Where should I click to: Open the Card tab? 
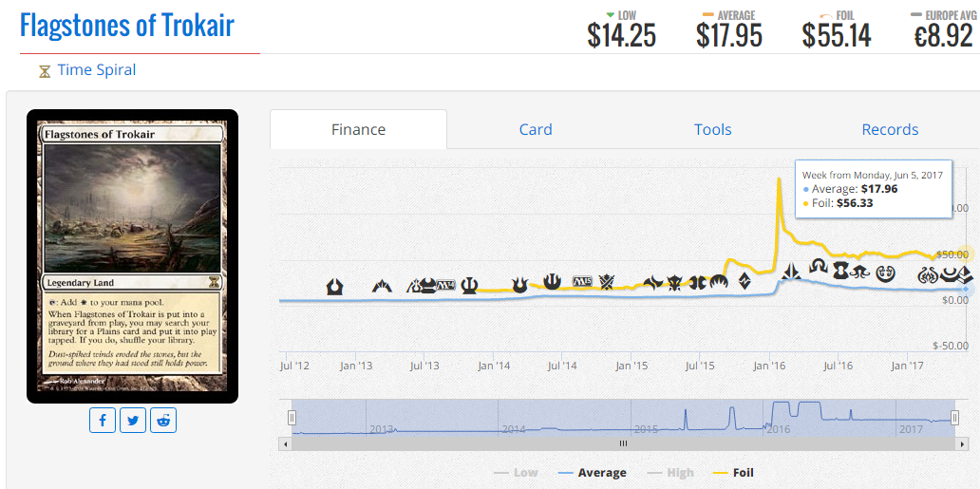click(x=536, y=129)
